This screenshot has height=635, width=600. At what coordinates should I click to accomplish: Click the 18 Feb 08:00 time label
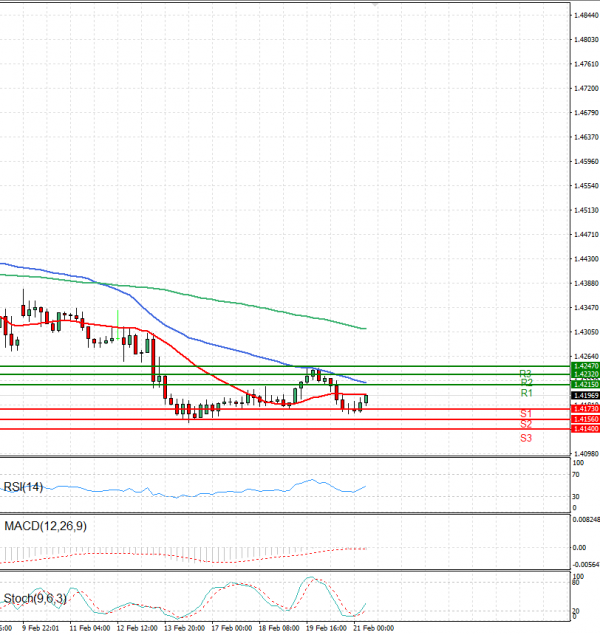(279, 628)
